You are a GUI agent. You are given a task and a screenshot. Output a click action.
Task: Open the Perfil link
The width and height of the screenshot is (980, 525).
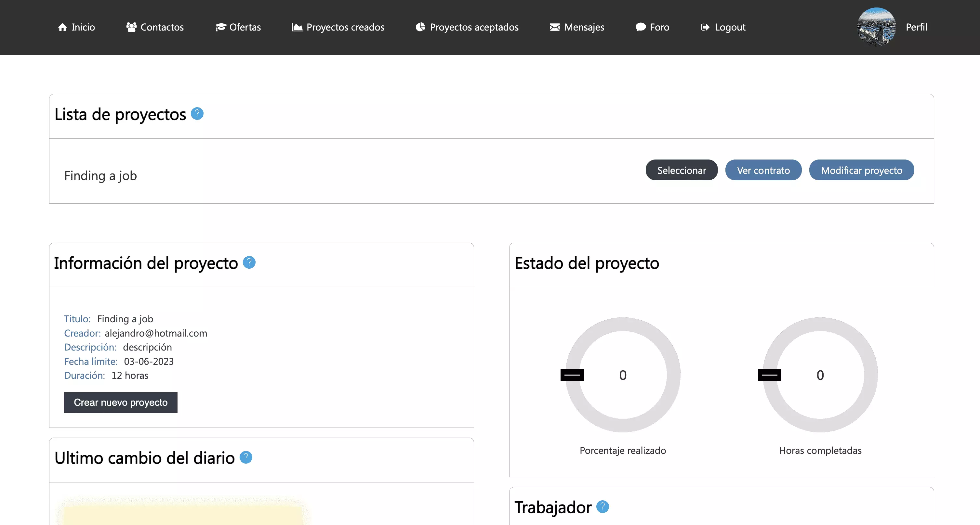pyautogui.click(x=917, y=27)
